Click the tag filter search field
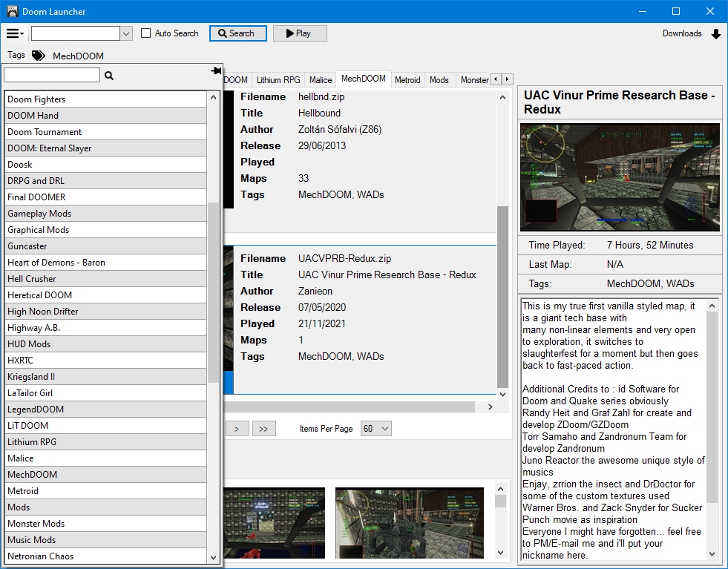Screen dimensions: 728x569 click(52, 76)
